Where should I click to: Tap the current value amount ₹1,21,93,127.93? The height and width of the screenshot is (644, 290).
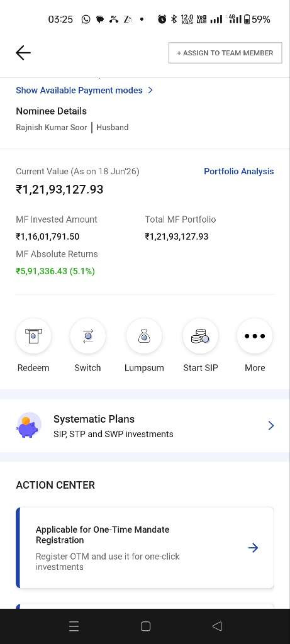[x=60, y=189]
